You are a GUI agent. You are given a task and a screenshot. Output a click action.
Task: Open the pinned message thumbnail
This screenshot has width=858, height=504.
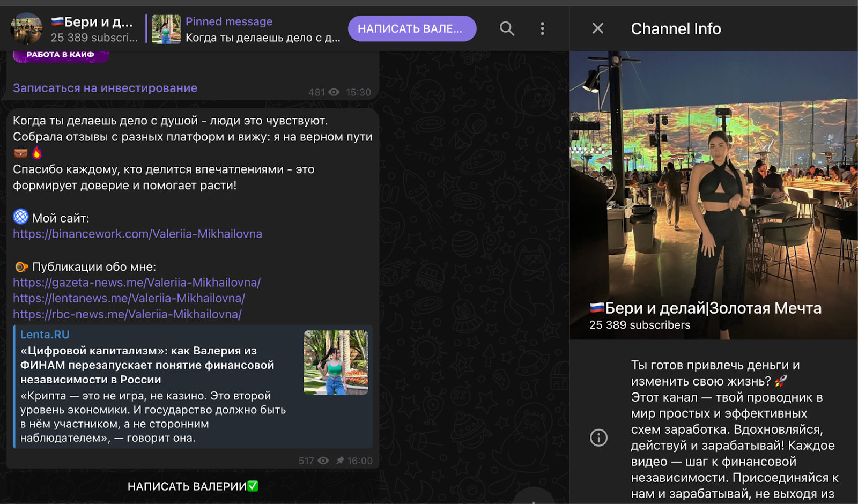pyautogui.click(x=166, y=29)
